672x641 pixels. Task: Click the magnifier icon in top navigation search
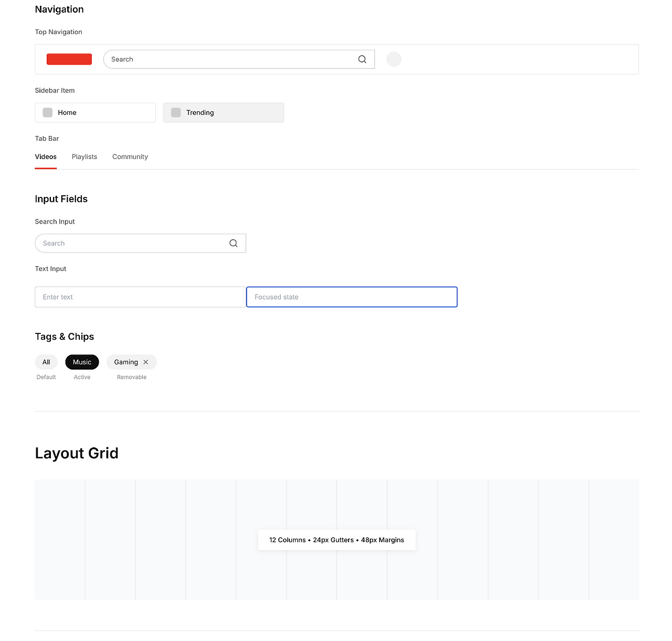[x=362, y=59]
